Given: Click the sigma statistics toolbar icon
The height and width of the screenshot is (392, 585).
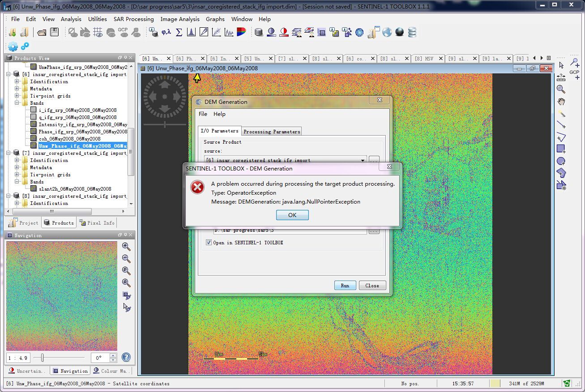Looking at the screenshot, I should click(179, 32).
